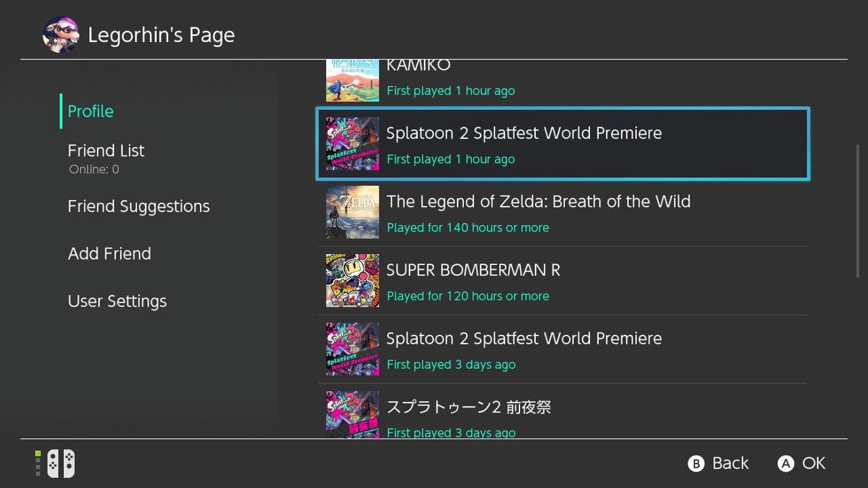The image size is (868, 488).
Task: Click the "Online: 0" status text
Action: 94,169
